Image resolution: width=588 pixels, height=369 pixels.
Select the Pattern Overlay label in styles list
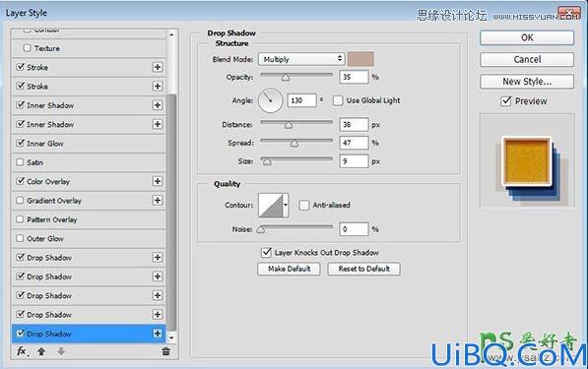click(52, 219)
